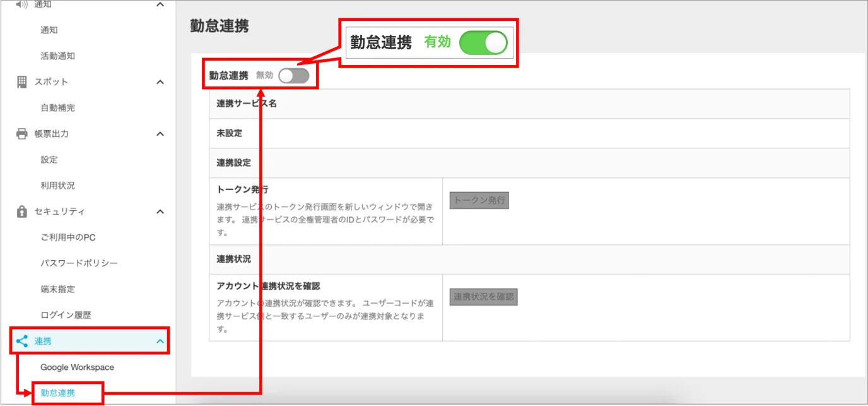The image size is (868, 406).
Task: Collapse the セキュリティ section chevron
Action: (160, 212)
